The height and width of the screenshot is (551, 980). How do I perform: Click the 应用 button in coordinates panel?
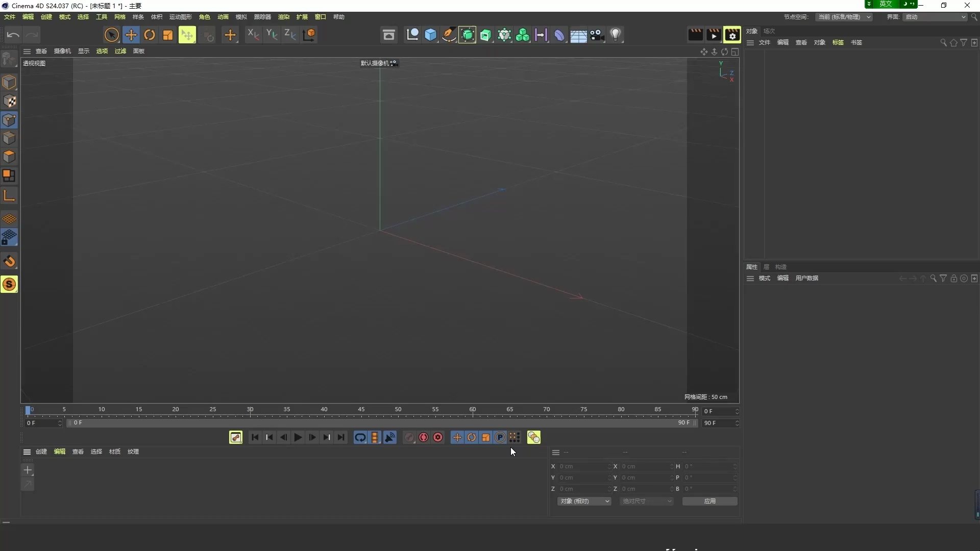[710, 501]
